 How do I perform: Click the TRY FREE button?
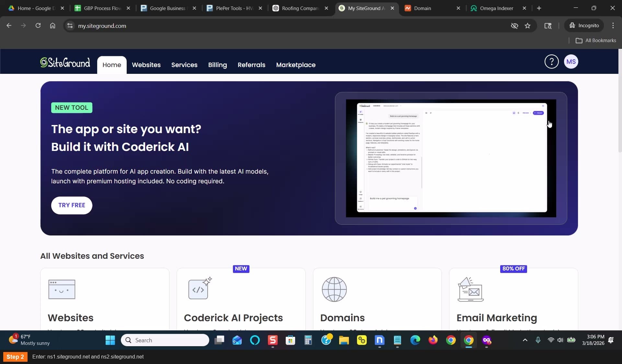pyautogui.click(x=72, y=205)
